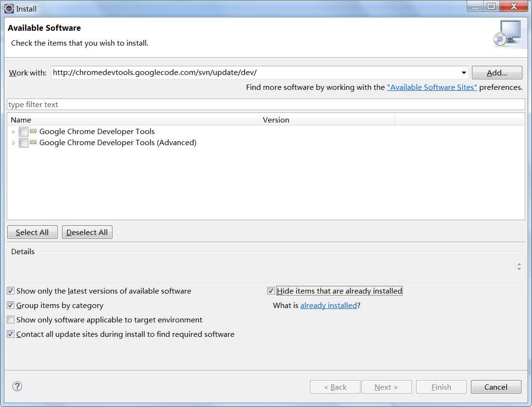Click the install wizard computer and CD image

508,34
